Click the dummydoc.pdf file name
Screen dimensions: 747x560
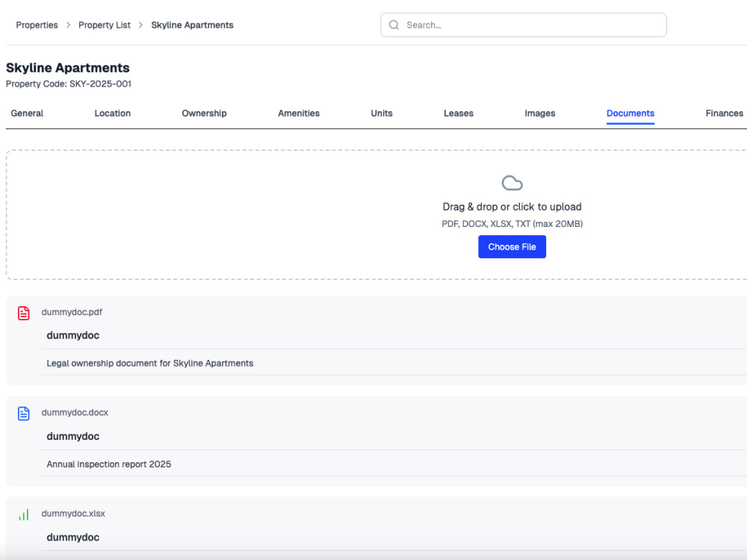[72, 312]
